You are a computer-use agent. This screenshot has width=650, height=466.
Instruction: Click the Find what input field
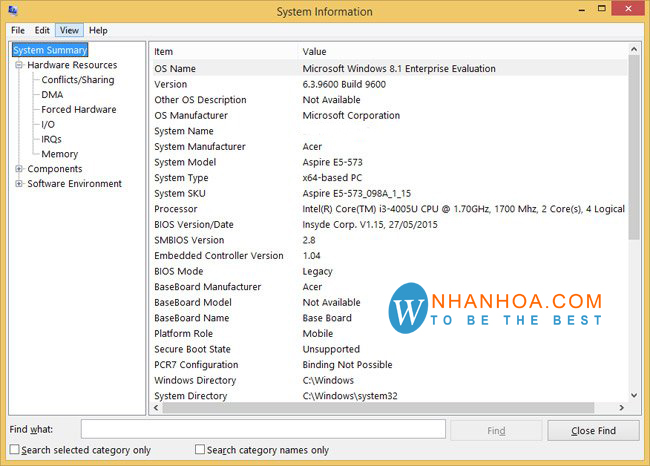click(x=263, y=429)
